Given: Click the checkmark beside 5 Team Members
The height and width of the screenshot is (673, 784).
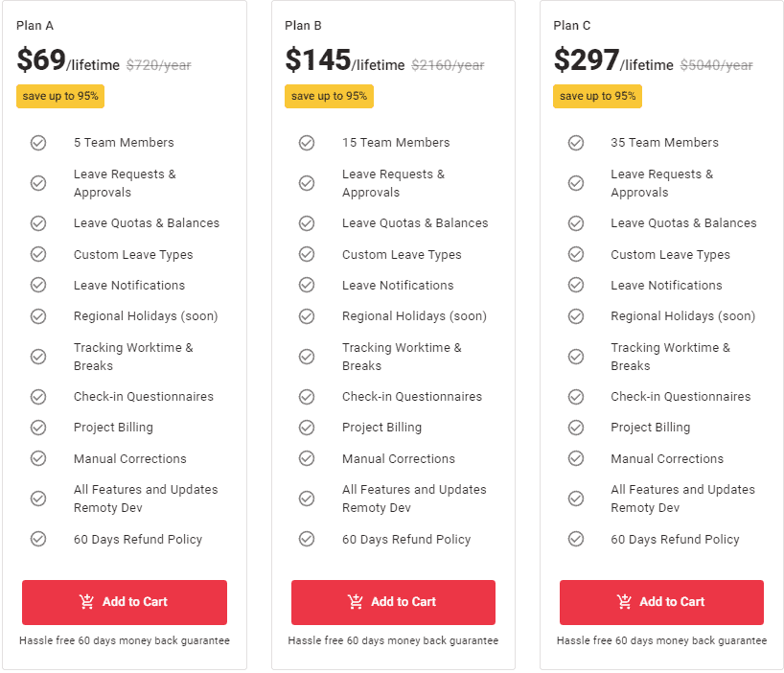Looking at the screenshot, I should pyautogui.click(x=38, y=142).
